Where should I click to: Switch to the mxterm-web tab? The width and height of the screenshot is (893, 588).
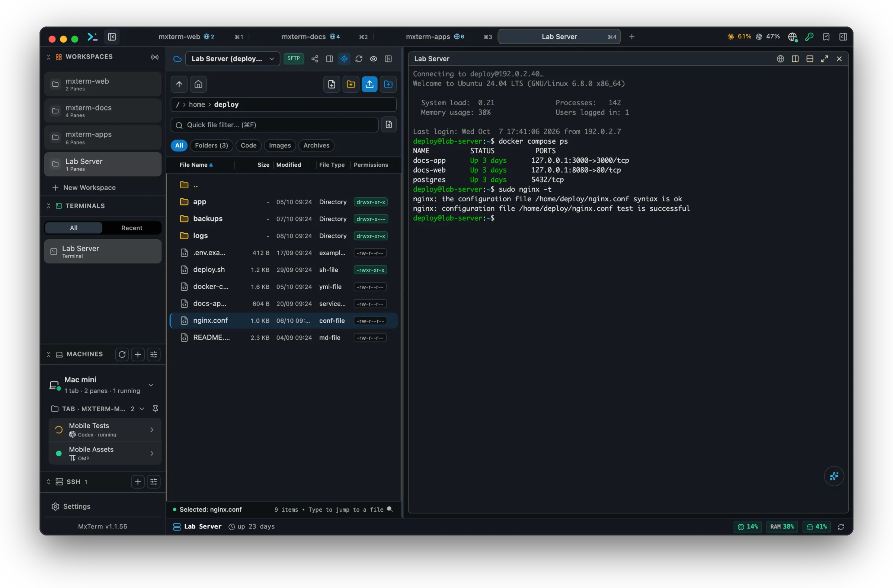(186, 37)
